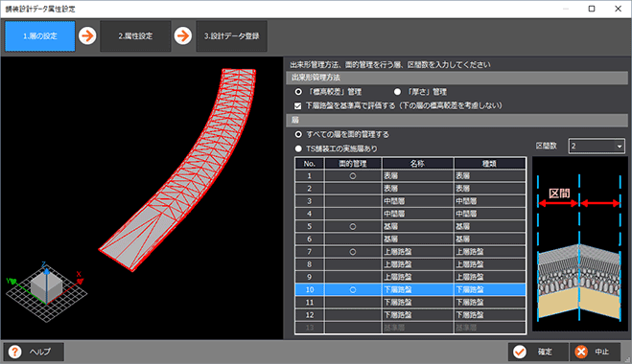The height and width of the screenshot is (364, 632).
Task: Toggle the 下層路盤を基準高で評価する checkbox
Action: (298, 106)
